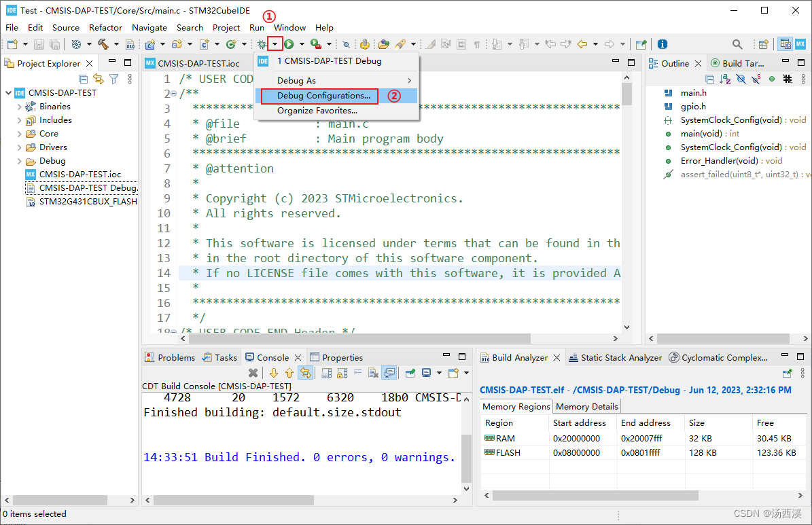The width and height of the screenshot is (812, 525).
Task: Click the Build Configurations gauge icon
Action: [x=76, y=45]
